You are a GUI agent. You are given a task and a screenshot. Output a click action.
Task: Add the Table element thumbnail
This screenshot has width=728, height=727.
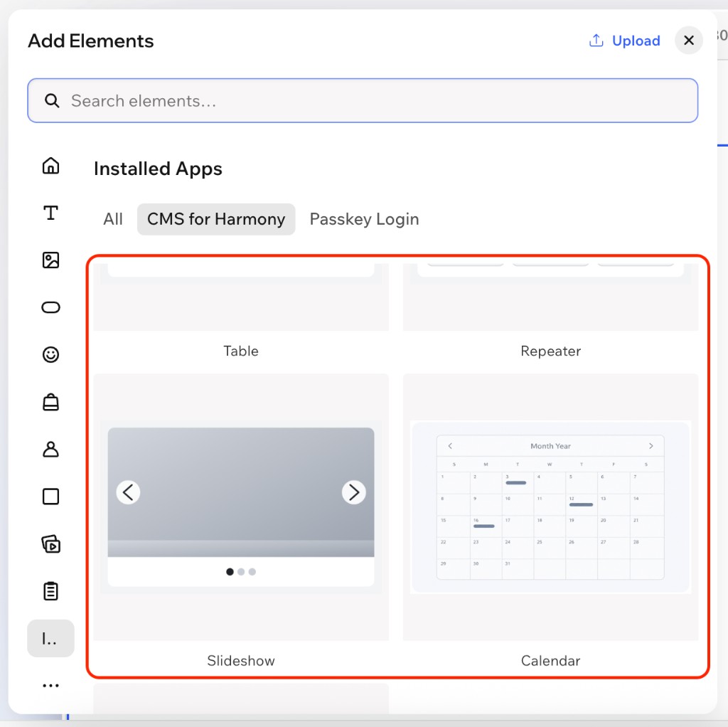pyautogui.click(x=241, y=297)
